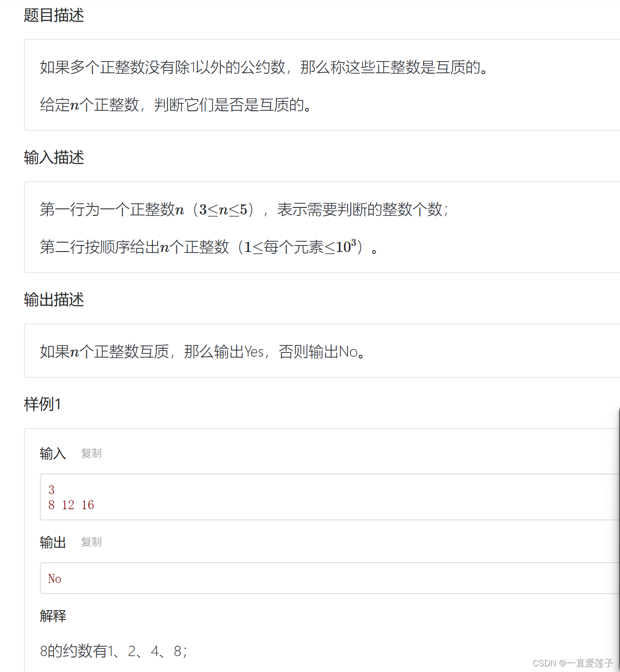
Task: Click the 复制 link next to 输出
Action: pos(91,542)
